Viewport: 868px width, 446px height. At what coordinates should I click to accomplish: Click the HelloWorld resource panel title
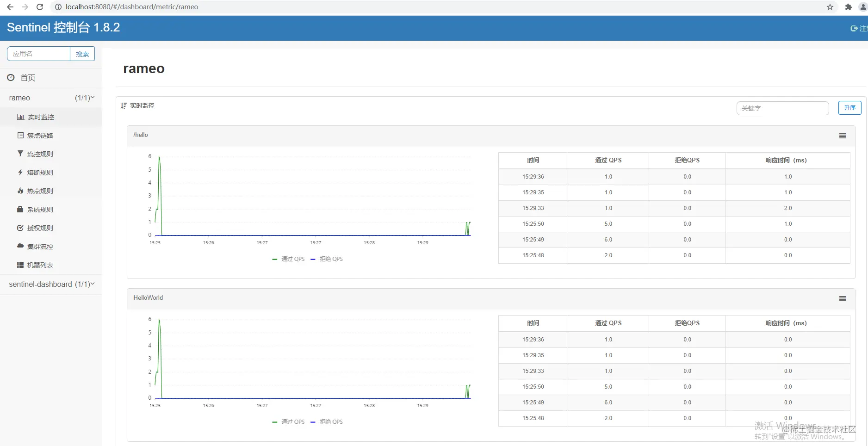tap(148, 298)
